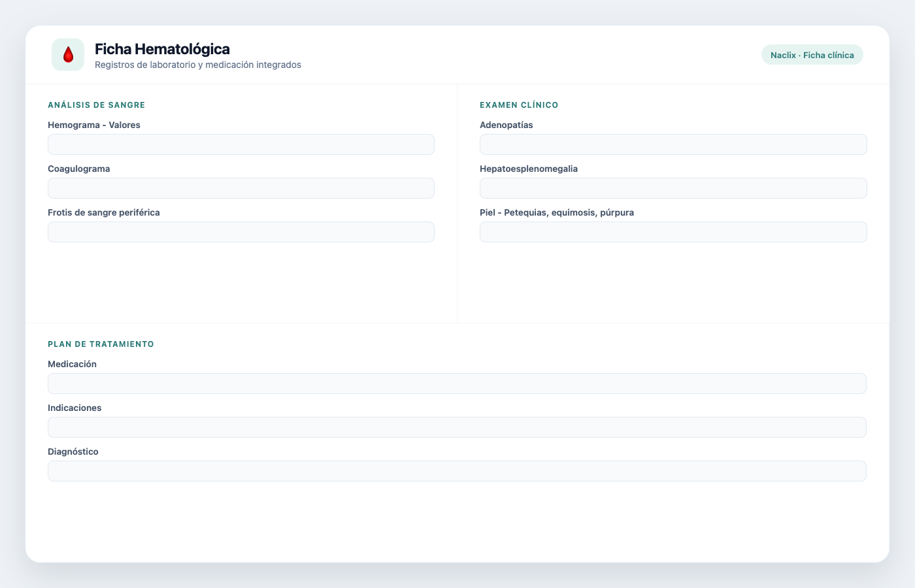915x588 pixels.
Task: Click the subtitle Registros de laboratorio y medicación
Action: (175, 65)
